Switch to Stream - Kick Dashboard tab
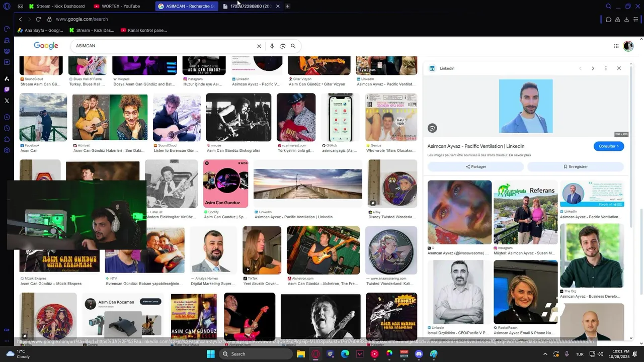 (x=56, y=6)
